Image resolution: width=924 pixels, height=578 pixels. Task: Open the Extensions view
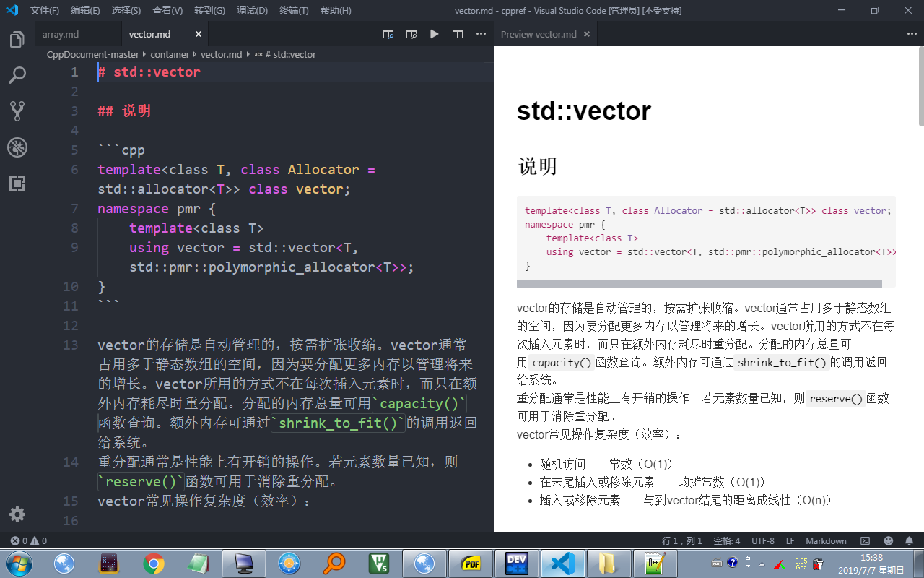[x=17, y=184]
